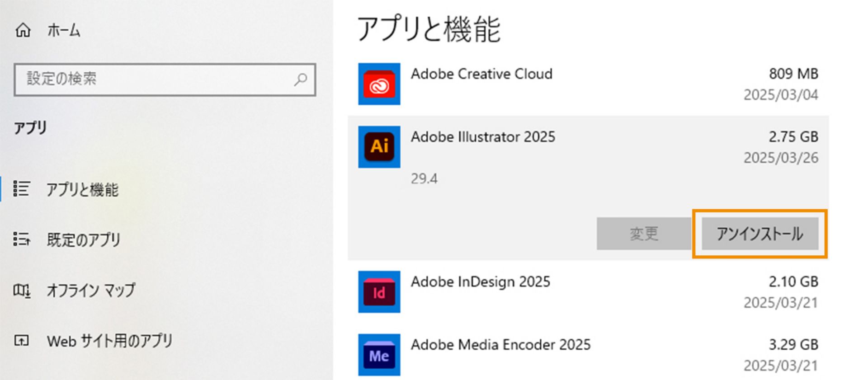Click the Adobe InDesign Id icon
Screen dimensions: 868x380
coord(379,292)
